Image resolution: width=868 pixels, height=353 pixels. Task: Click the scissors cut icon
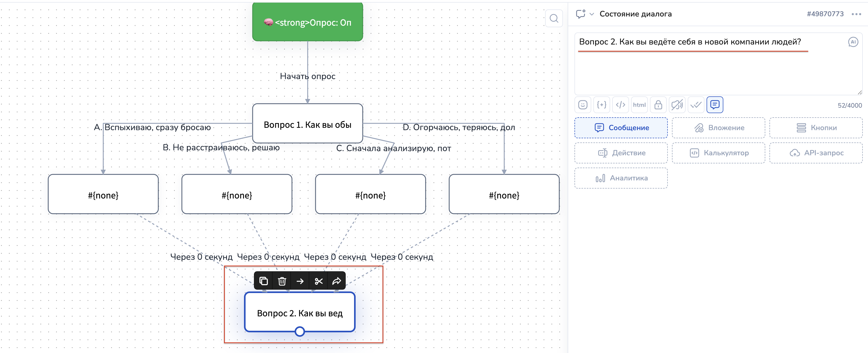pos(318,281)
